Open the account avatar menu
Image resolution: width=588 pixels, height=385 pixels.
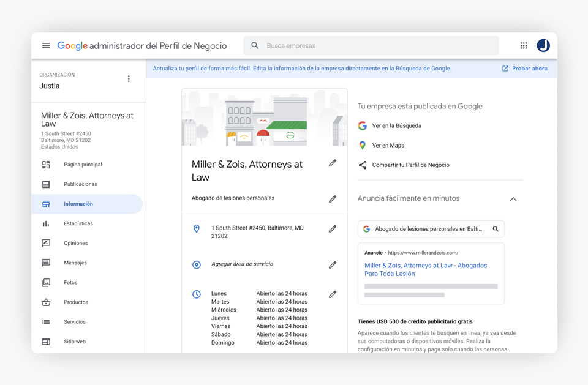543,46
